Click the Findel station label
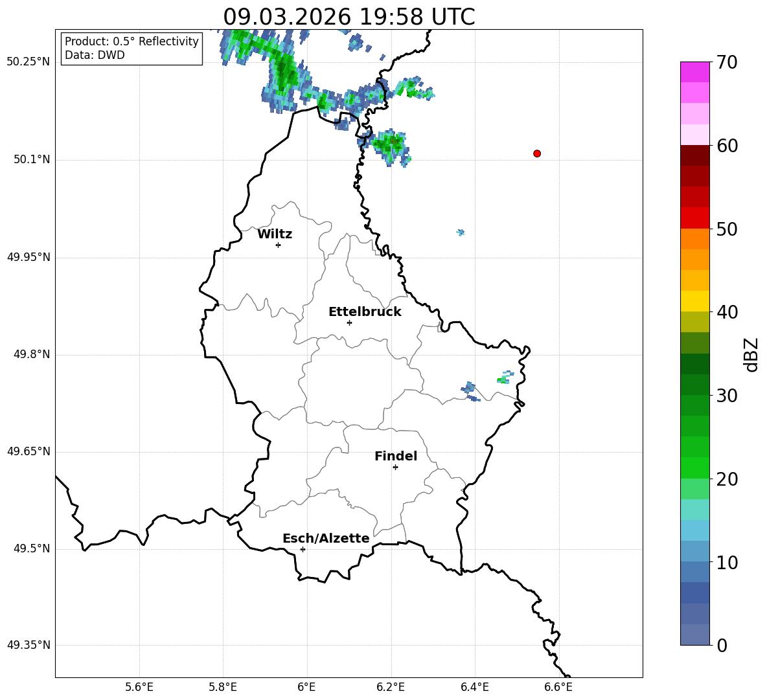This screenshot has height=700, width=767. [396, 456]
